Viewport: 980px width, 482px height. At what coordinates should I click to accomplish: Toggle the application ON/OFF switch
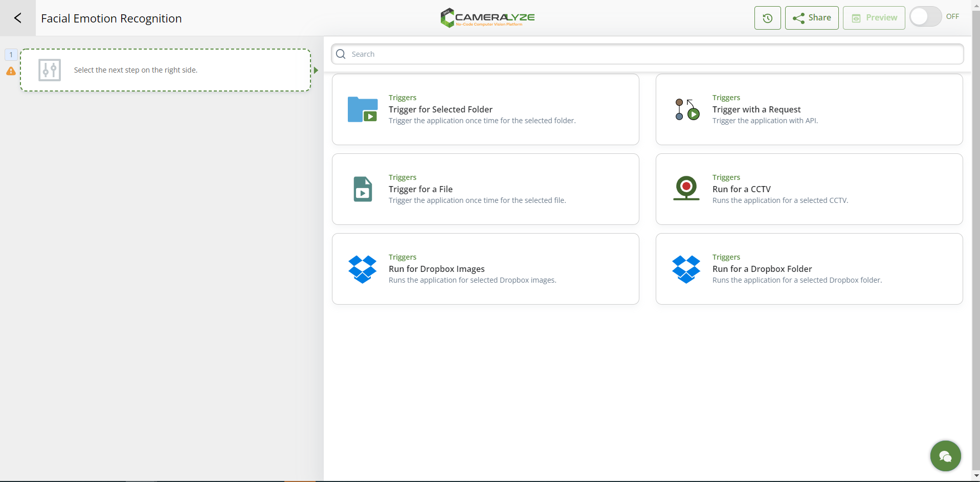click(925, 16)
